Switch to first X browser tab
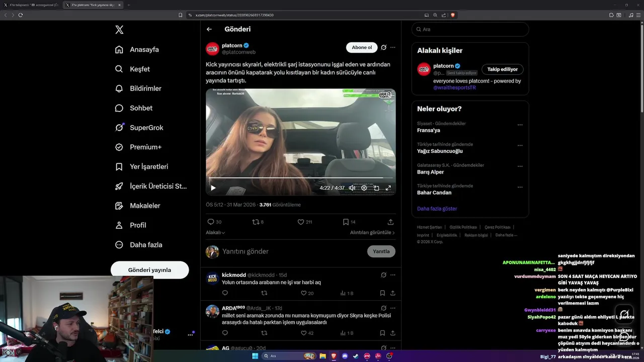The image size is (644, 362). (33, 5)
